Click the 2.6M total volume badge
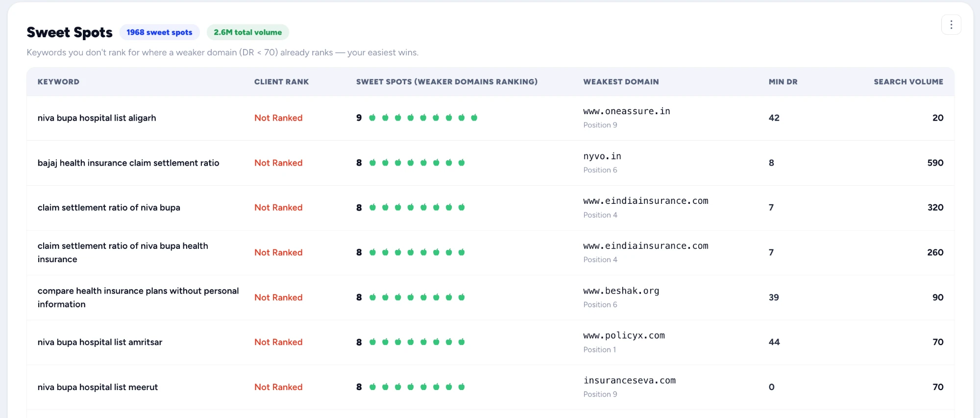980x418 pixels. click(247, 32)
